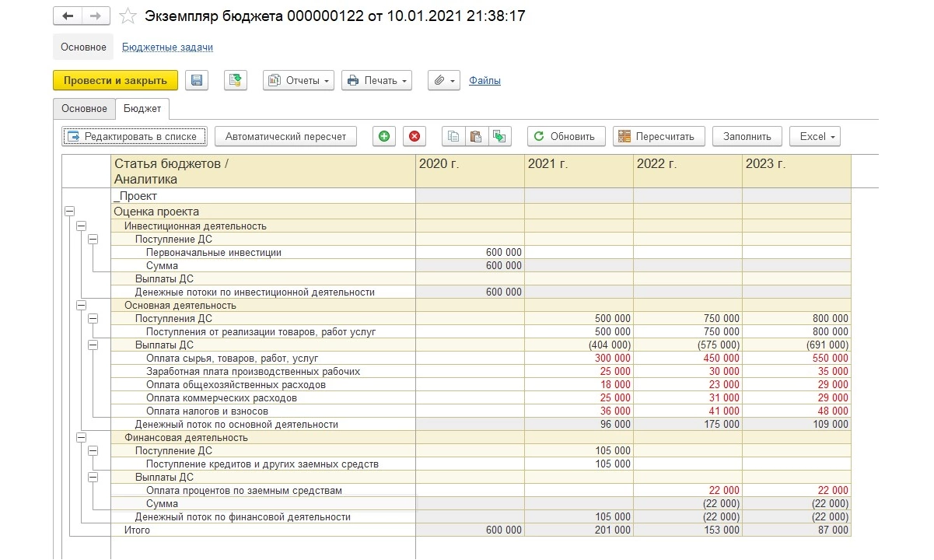Viewport: 934px width, 560px height.
Task: Collapse Финансовая деятельность node
Action: pos(82,437)
